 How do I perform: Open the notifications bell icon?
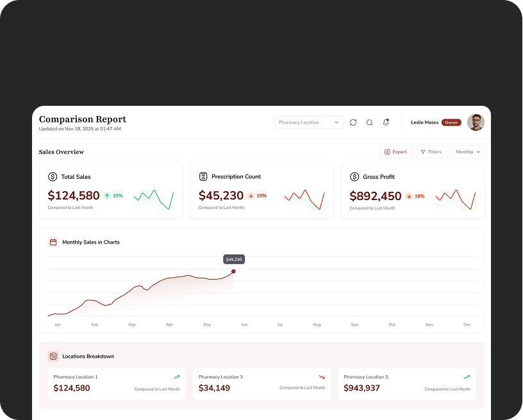[385, 122]
